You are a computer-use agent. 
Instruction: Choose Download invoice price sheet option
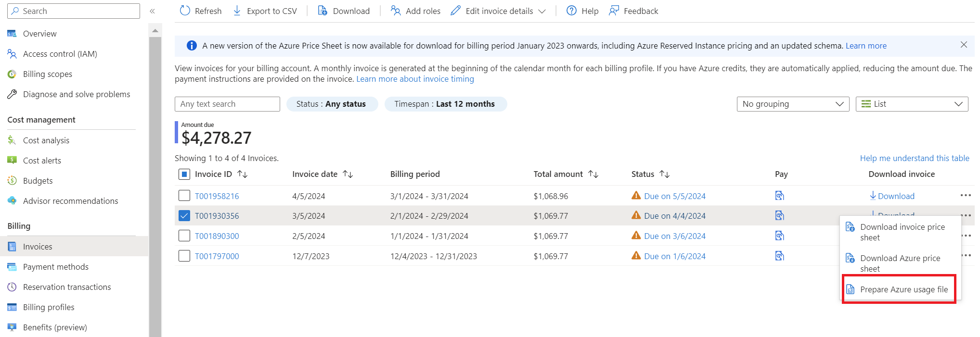coord(902,232)
